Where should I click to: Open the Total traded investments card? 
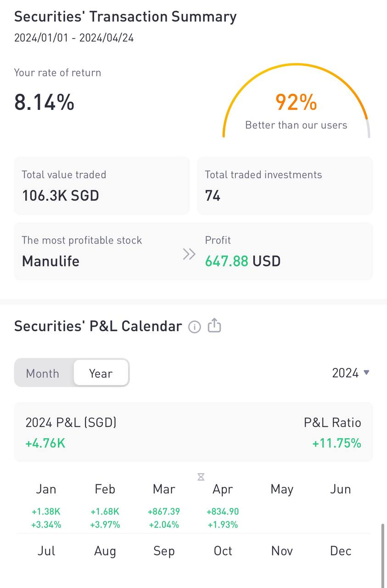285,186
